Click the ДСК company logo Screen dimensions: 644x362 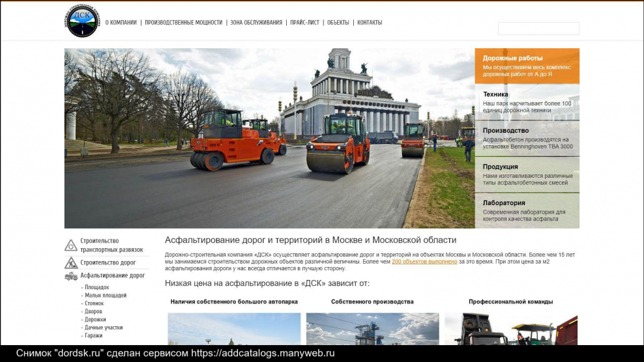point(82,21)
